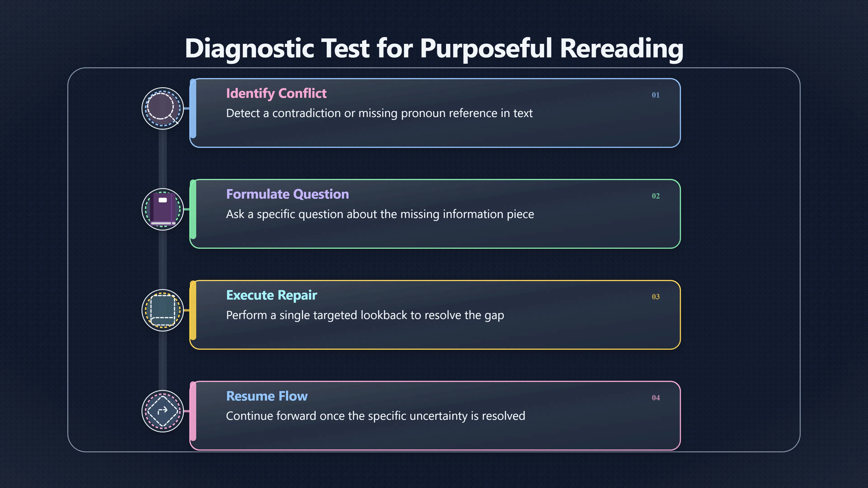Click step number 01 label

(655, 95)
